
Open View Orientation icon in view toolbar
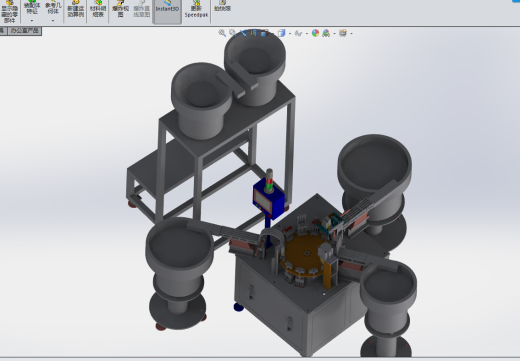tap(265, 33)
